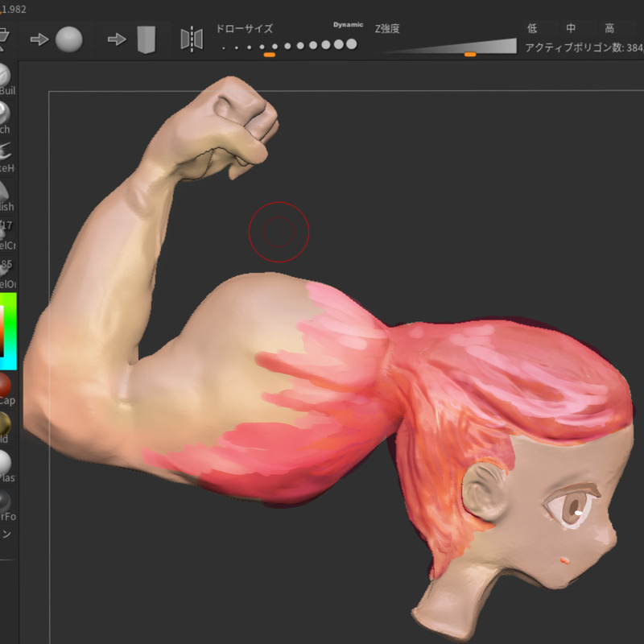Set polygon density to 高
644x644 pixels.
(609, 28)
